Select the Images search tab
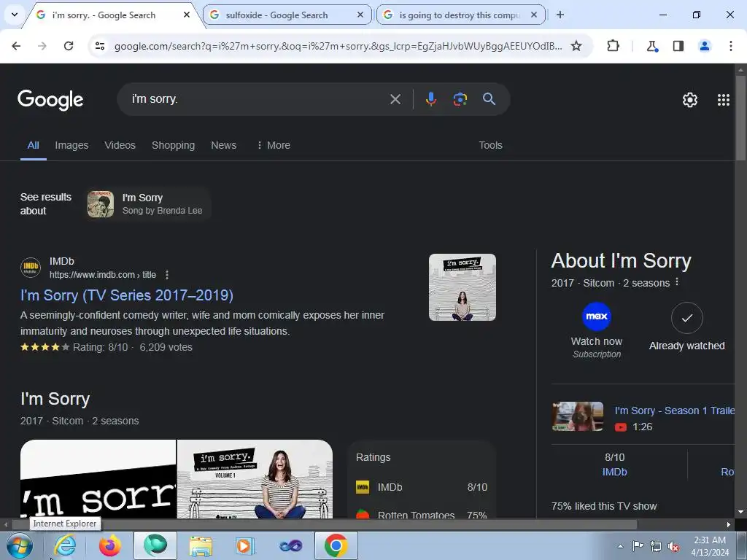The width and height of the screenshot is (747, 560). pyautogui.click(x=71, y=145)
